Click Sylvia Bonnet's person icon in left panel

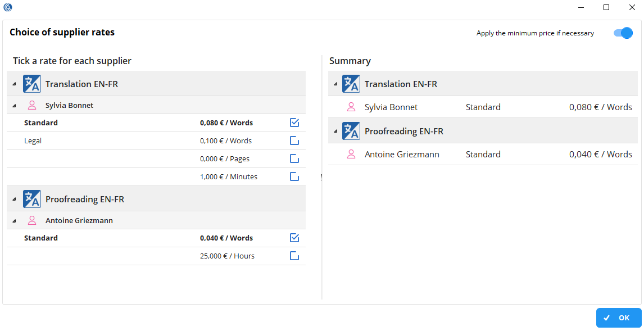click(x=32, y=106)
